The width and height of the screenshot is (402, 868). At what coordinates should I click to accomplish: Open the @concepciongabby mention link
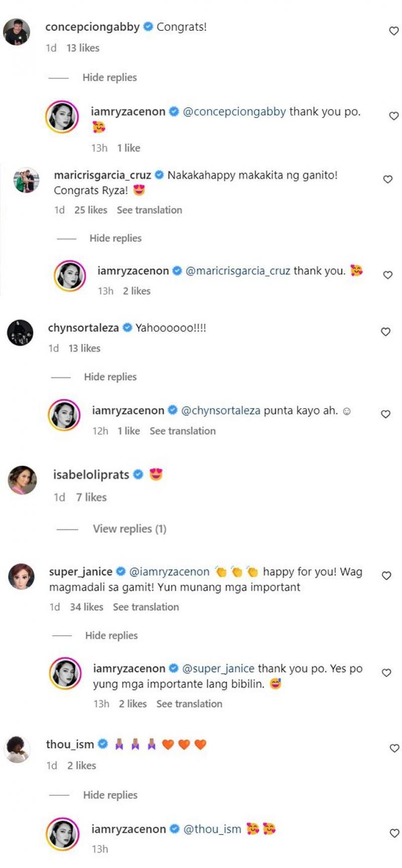[x=234, y=112]
